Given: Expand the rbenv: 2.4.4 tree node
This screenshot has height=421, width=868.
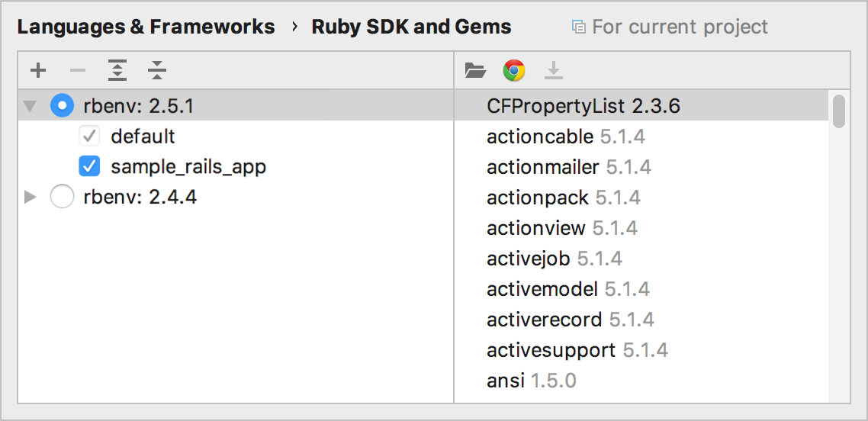Looking at the screenshot, I should (30, 198).
